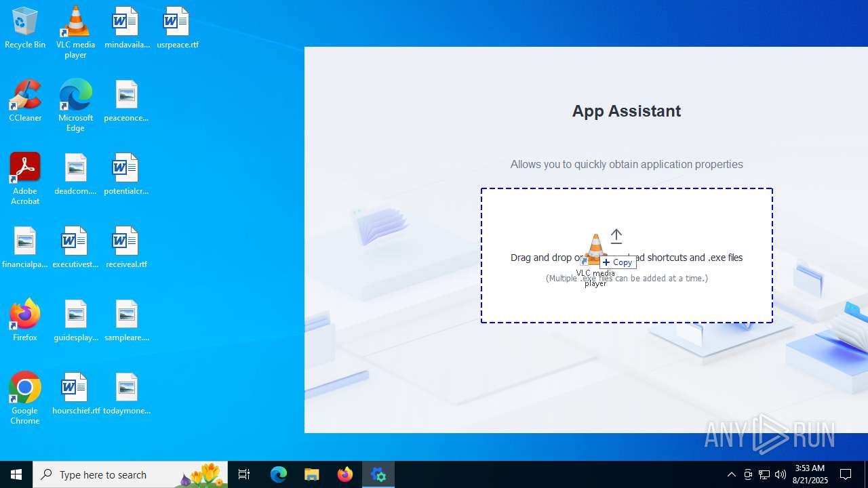The width and height of the screenshot is (868, 488).
Task: Click '(Multiple .exe files can be added' text
Action: (x=627, y=278)
